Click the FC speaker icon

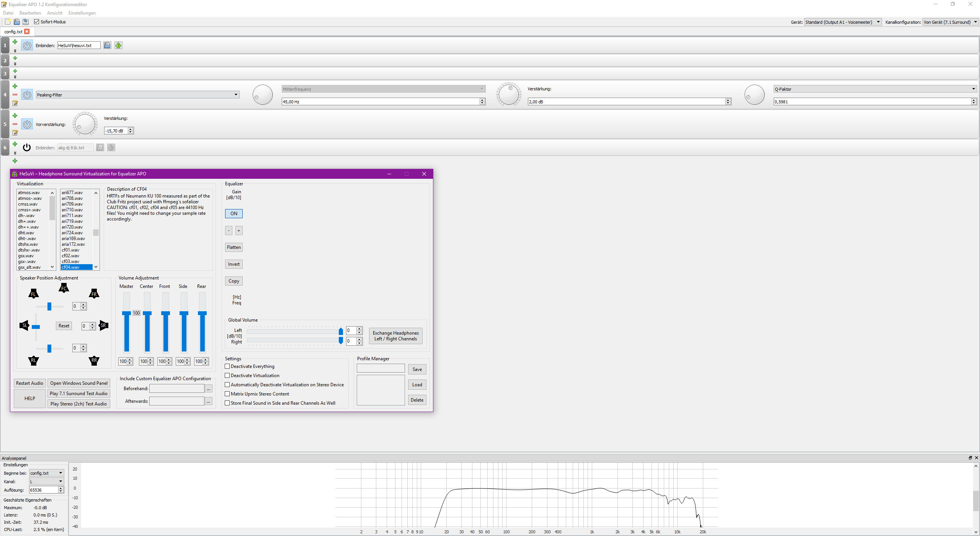click(x=64, y=288)
